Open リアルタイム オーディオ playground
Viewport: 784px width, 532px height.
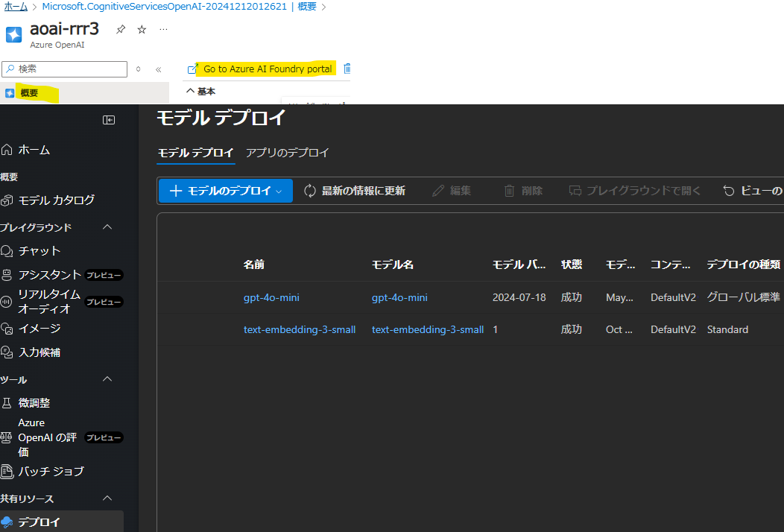[x=49, y=302]
